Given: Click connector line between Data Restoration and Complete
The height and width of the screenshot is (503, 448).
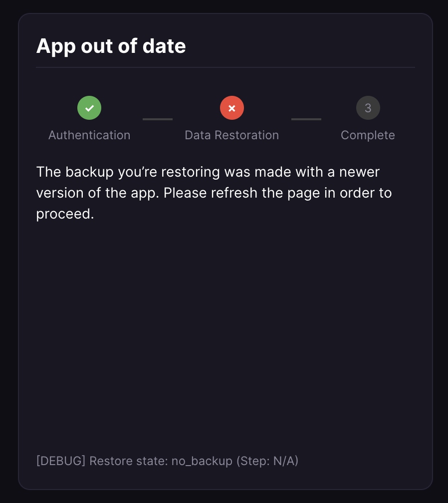Looking at the screenshot, I should (306, 119).
